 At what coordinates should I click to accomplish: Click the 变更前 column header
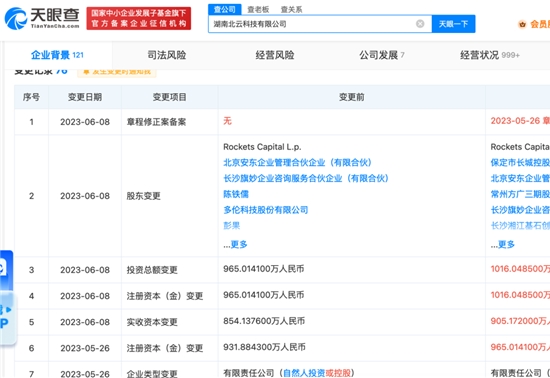click(351, 97)
